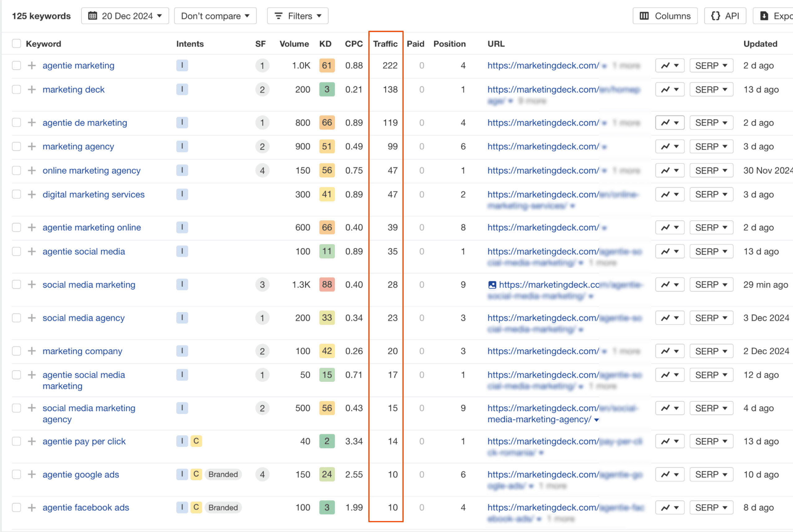Click the plus icon beside 'agentie marketing'
793x532 pixels.
click(32, 65)
